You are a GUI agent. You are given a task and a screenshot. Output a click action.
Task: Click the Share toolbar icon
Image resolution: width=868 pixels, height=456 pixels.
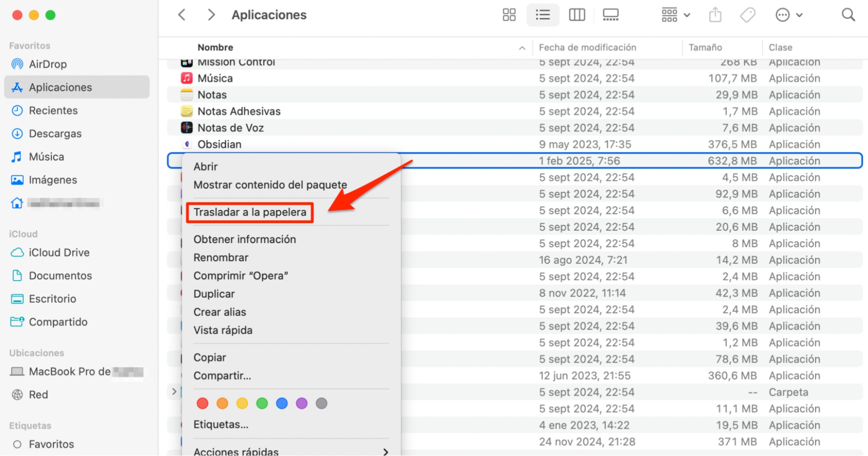[x=715, y=15]
